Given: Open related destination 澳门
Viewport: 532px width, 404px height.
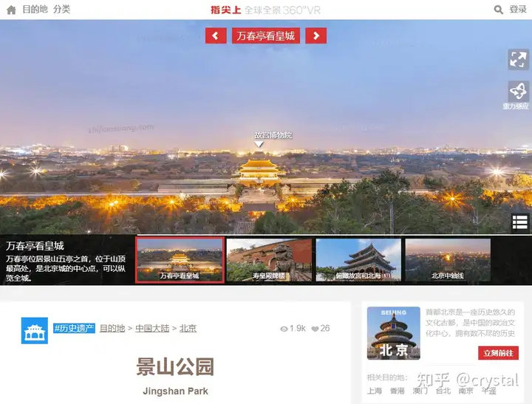Looking at the screenshot, I should coord(420,391).
